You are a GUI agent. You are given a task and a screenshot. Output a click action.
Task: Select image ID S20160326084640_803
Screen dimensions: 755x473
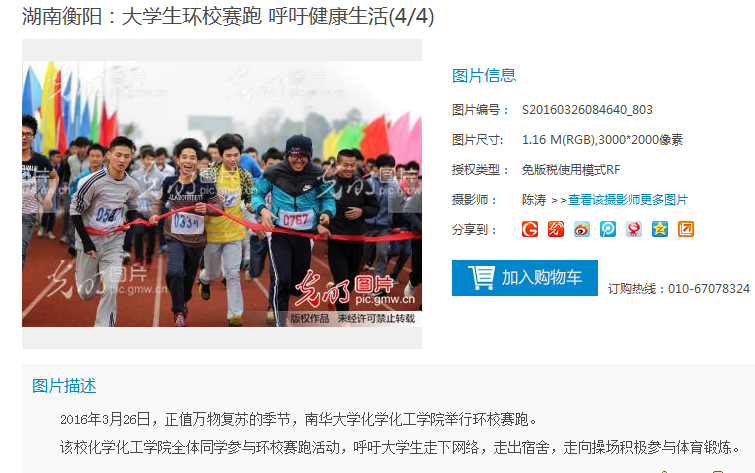tap(587, 110)
